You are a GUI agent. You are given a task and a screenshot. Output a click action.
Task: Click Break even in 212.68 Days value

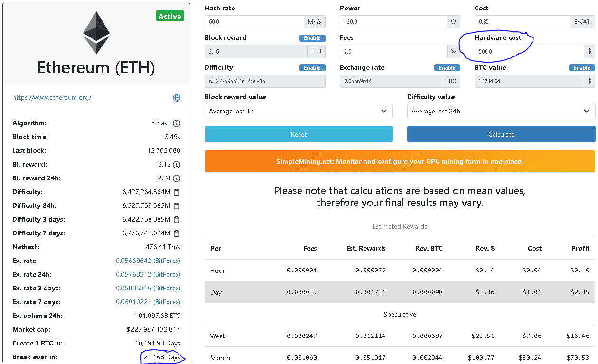pyautogui.click(x=162, y=357)
